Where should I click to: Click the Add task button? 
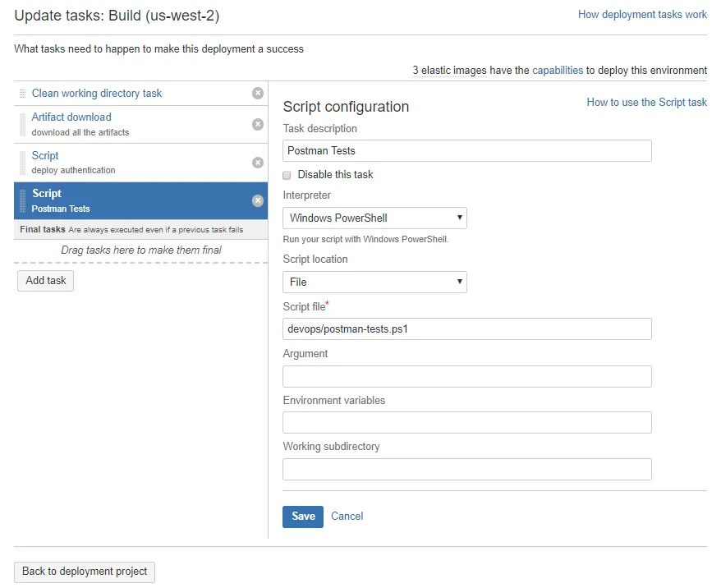click(45, 280)
